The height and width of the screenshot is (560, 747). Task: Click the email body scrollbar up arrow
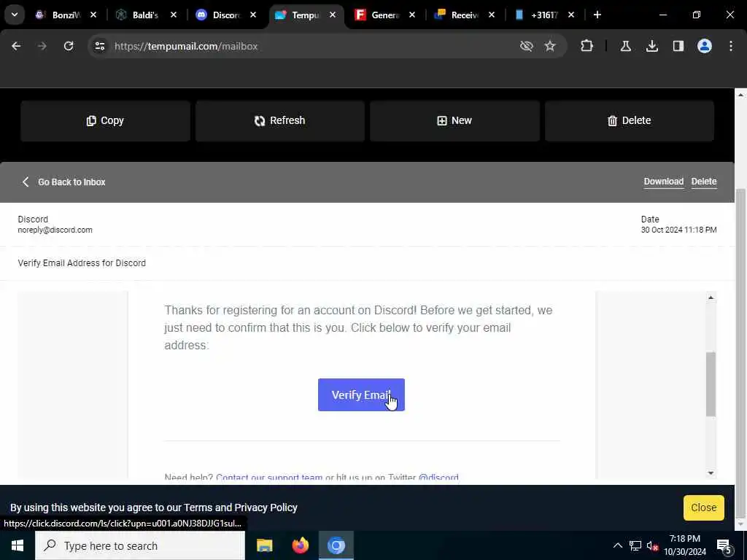click(711, 297)
